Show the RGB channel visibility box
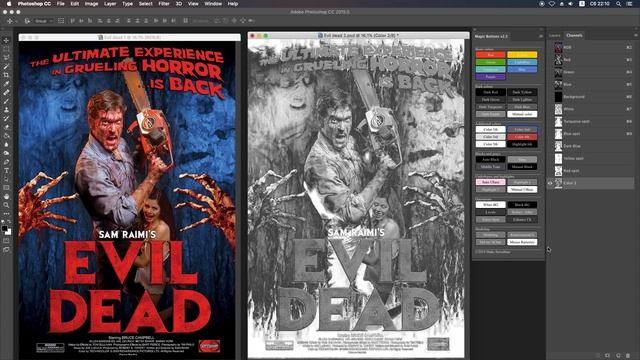 550,47
